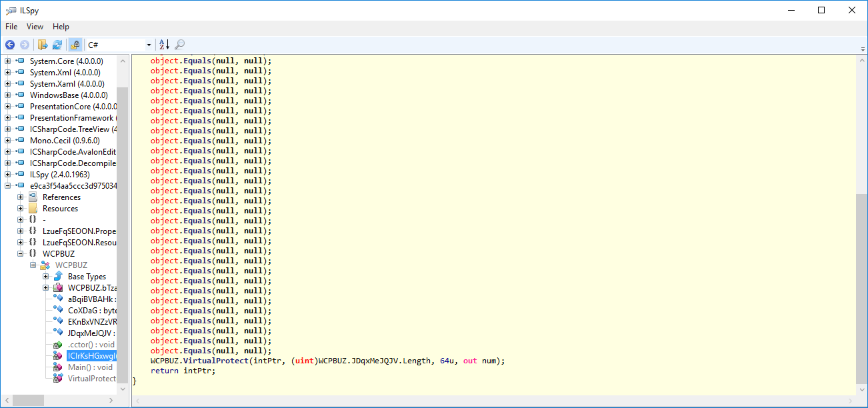Screen dimensions: 868x408
Task: Click the aBqiBVBAHk field icon
Action: click(x=58, y=299)
